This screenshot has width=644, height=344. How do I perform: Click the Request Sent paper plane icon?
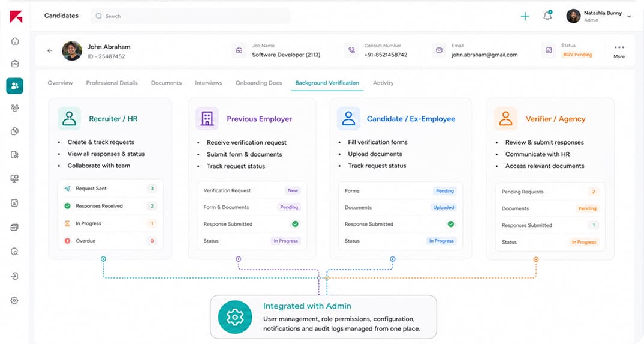pos(67,189)
